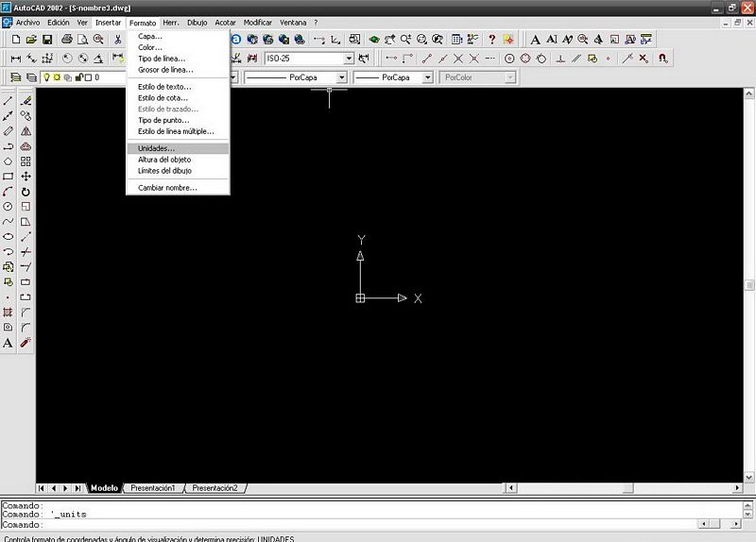
Task: Select the Erase tool
Action: [26, 101]
